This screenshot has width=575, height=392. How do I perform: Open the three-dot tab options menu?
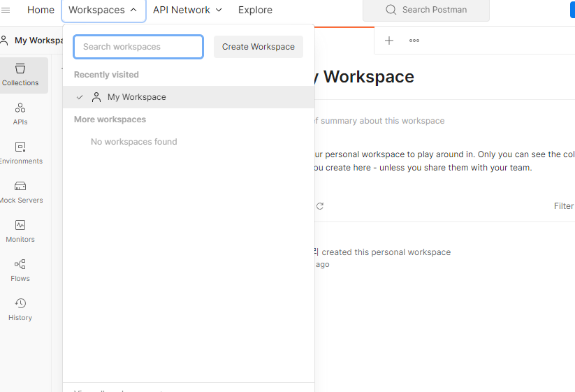[x=414, y=41]
